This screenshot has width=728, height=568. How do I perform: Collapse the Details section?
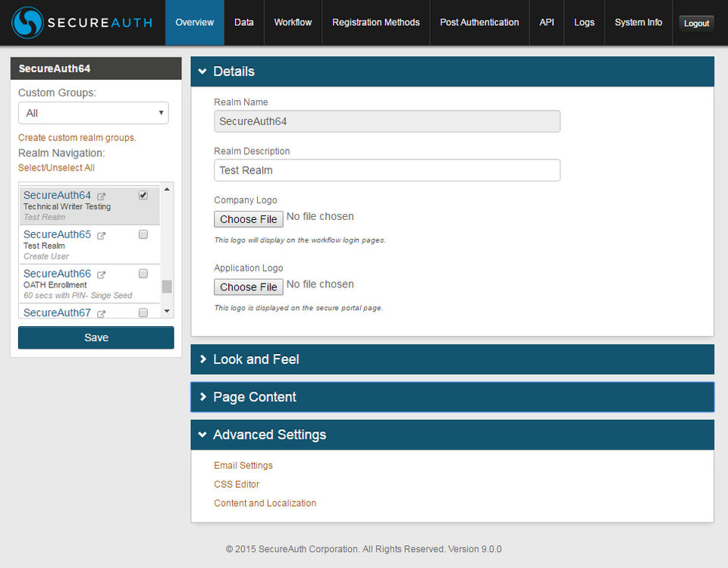click(x=452, y=71)
